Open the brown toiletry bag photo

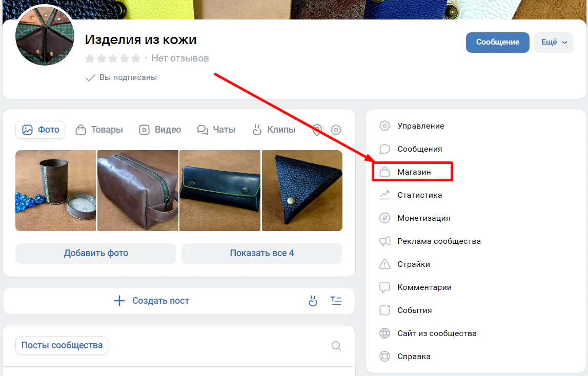pyautogui.click(x=137, y=191)
